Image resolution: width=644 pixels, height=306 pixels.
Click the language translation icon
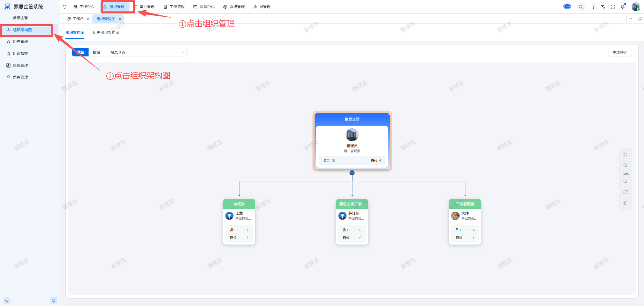[x=603, y=7]
